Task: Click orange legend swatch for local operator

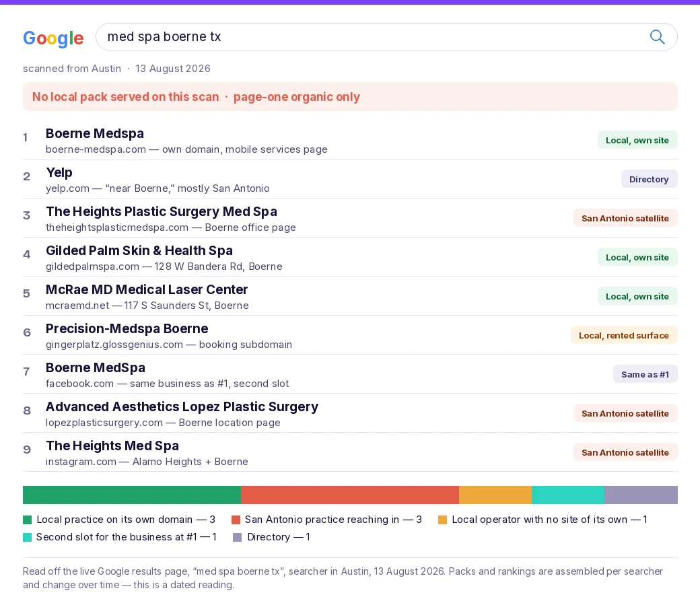Action: (442, 520)
